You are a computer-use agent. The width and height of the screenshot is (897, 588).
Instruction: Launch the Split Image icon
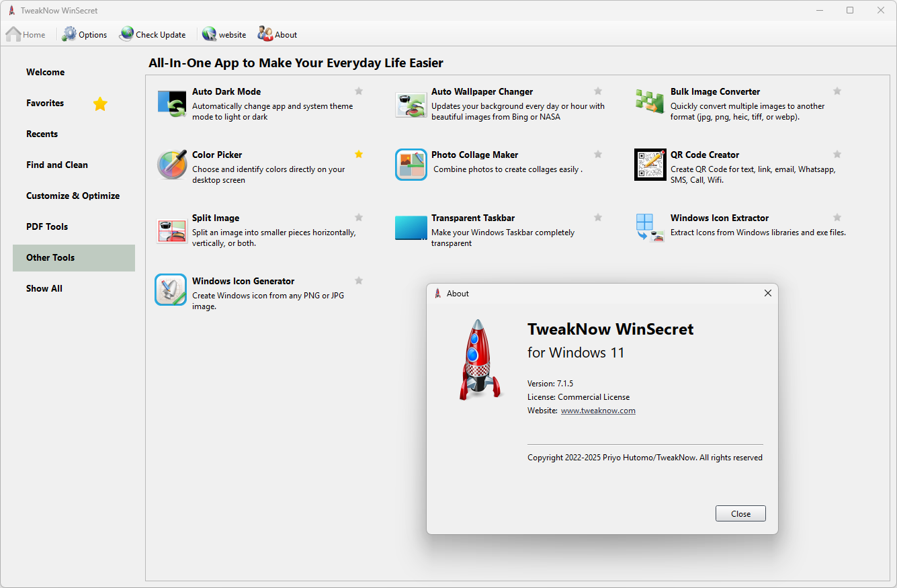pyautogui.click(x=172, y=230)
